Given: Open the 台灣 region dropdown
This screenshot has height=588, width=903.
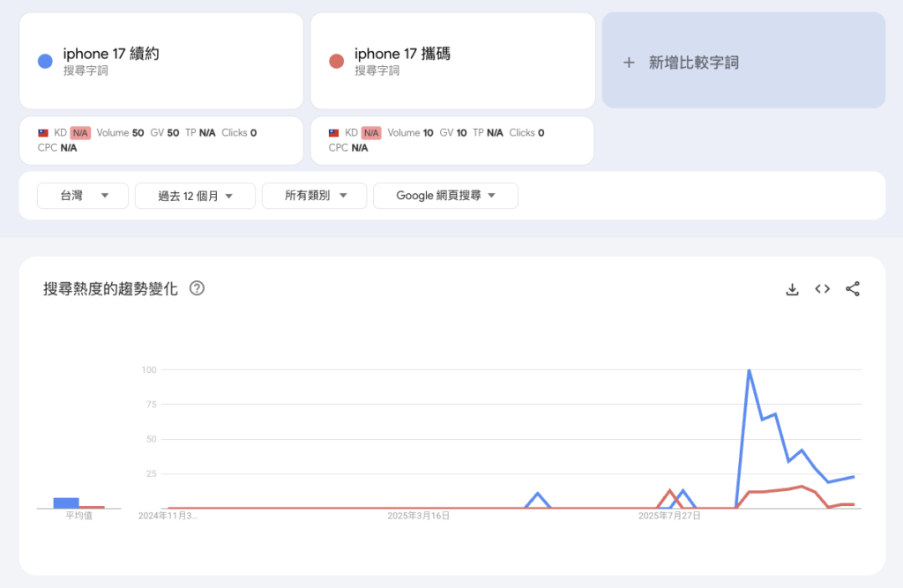Looking at the screenshot, I should click(82, 196).
